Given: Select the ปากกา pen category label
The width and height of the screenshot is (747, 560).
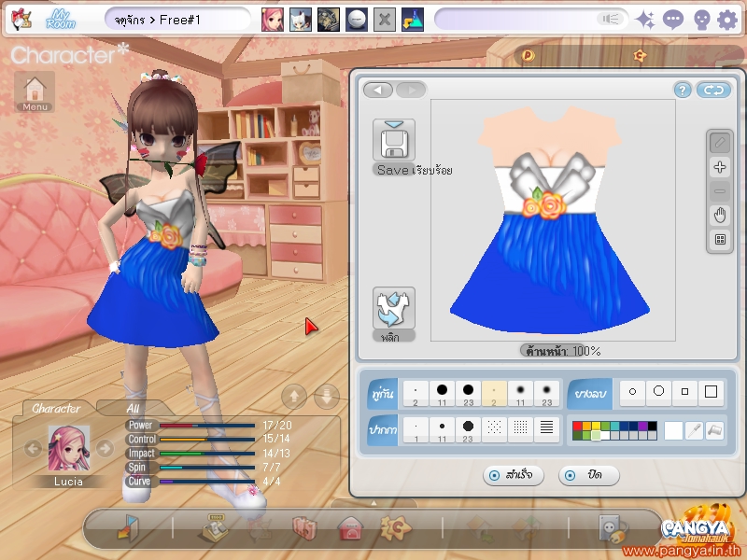Looking at the screenshot, I should [383, 430].
